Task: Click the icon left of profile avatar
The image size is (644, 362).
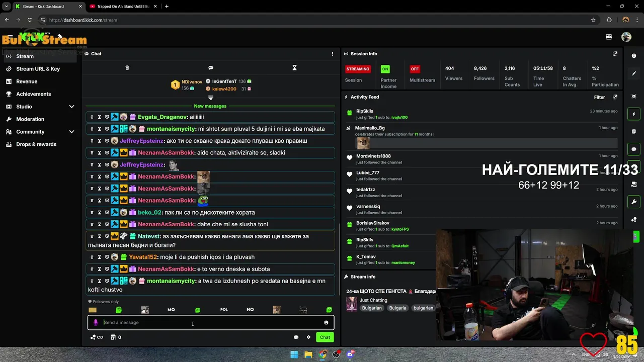Action: tap(609, 37)
